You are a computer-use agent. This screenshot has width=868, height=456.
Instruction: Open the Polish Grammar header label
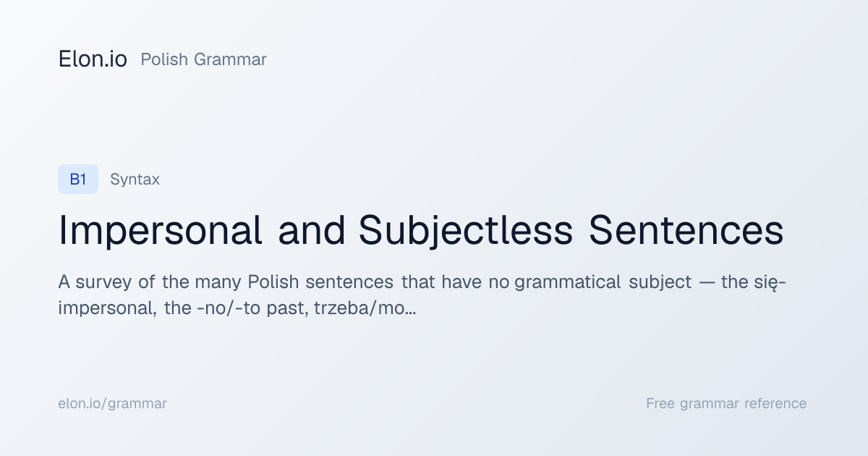tap(203, 60)
